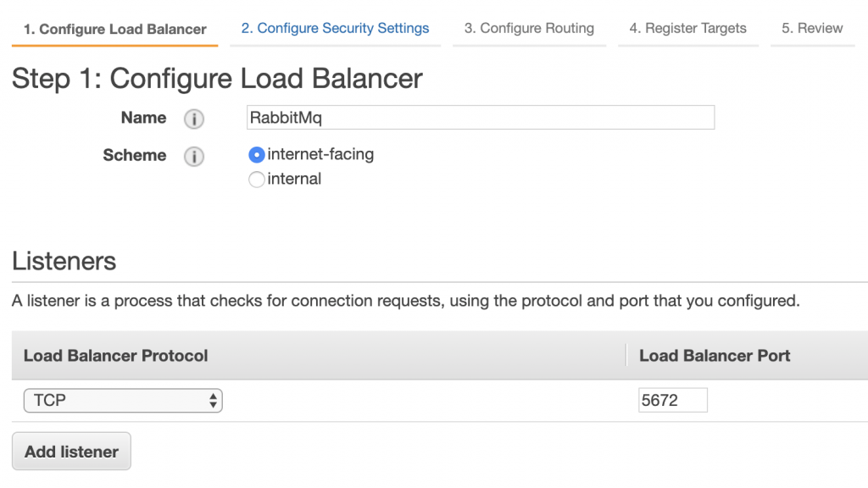
Task: Jump to Register Targets step
Action: click(x=687, y=28)
